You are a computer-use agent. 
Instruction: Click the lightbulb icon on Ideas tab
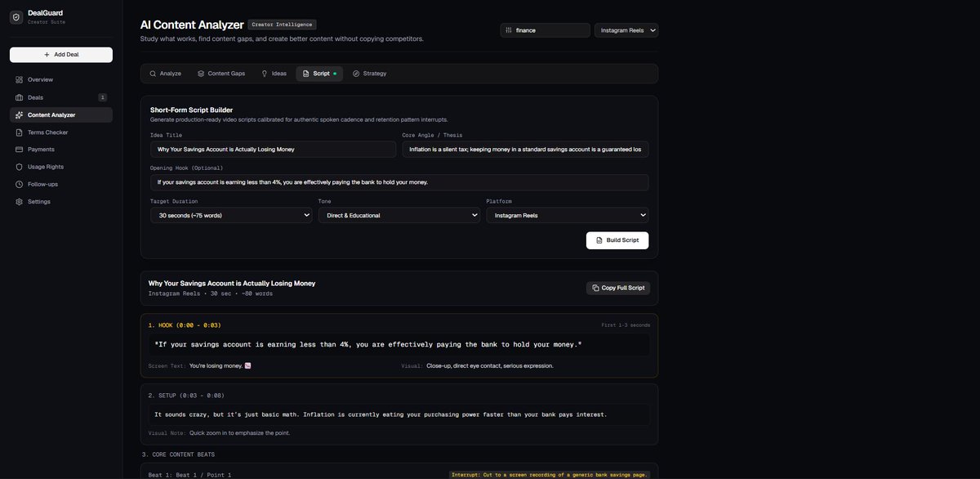[x=265, y=74]
